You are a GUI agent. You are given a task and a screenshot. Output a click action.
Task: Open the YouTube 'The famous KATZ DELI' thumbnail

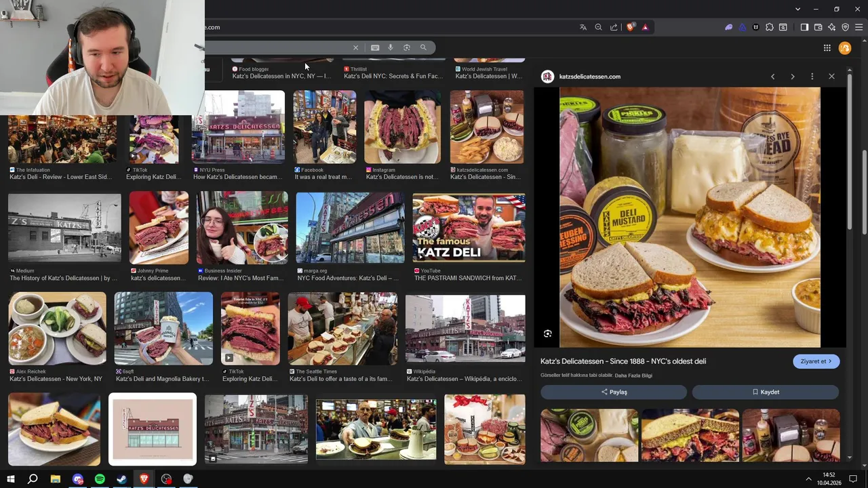click(x=469, y=228)
